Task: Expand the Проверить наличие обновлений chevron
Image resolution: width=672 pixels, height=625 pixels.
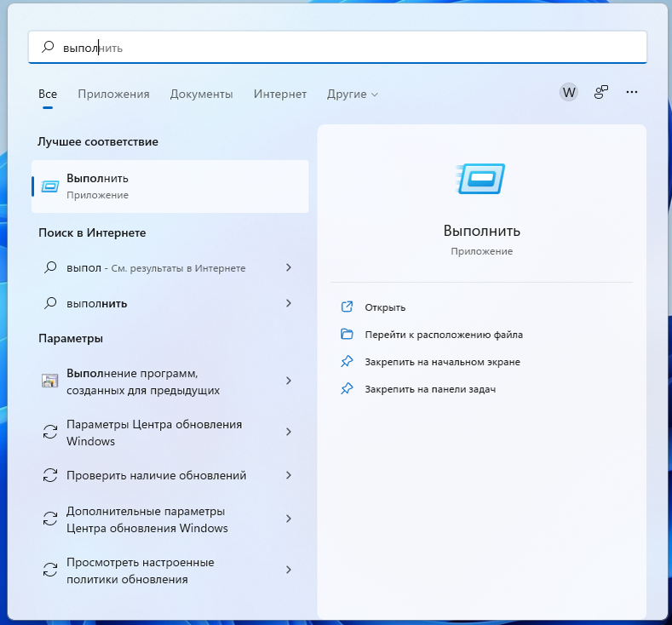Action: tap(289, 475)
